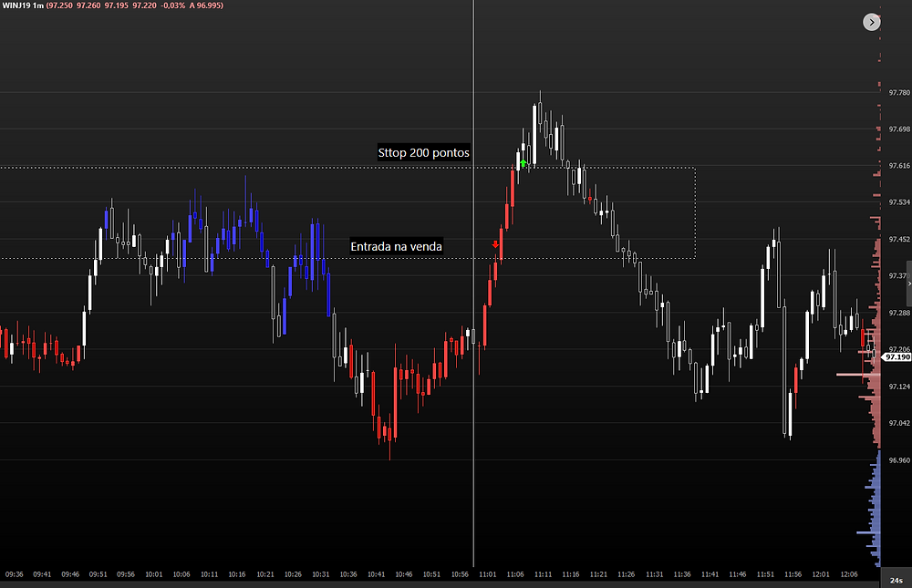Click the 24s candle countdown timer
The height and width of the screenshot is (588, 912).
[896, 581]
